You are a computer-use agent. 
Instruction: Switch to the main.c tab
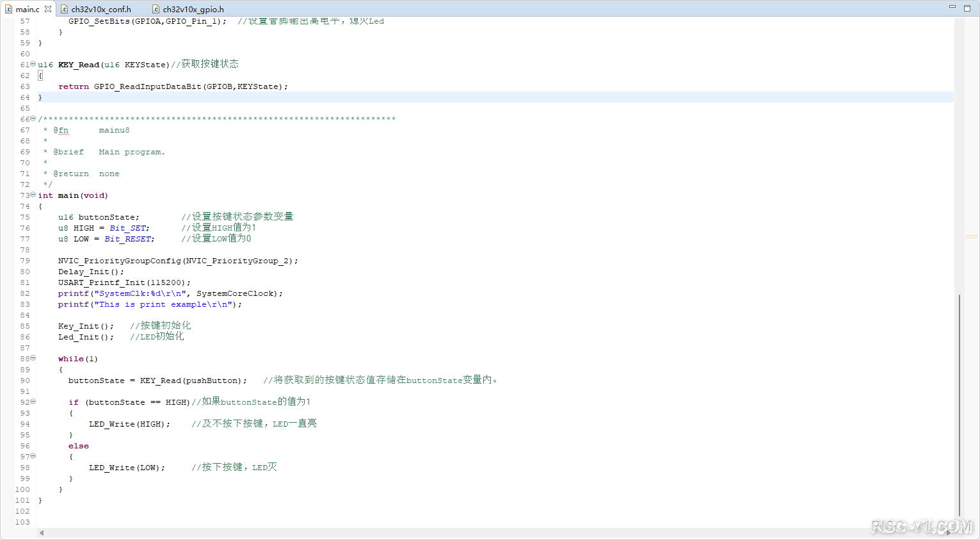click(28, 9)
